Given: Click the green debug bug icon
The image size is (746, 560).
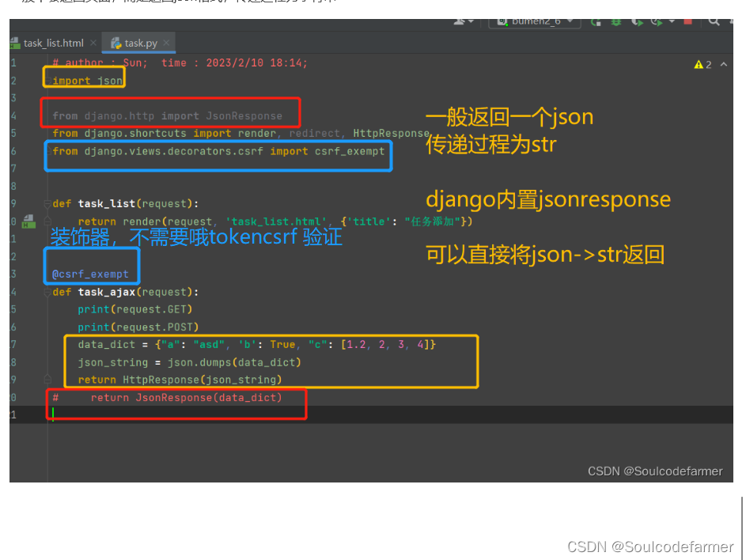Looking at the screenshot, I should point(616,22).
